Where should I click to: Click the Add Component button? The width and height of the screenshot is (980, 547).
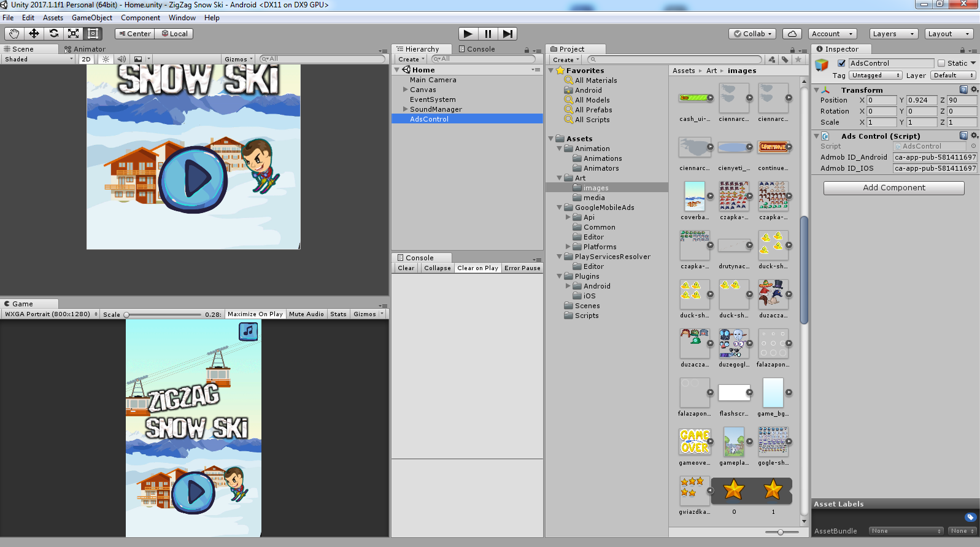893,188
